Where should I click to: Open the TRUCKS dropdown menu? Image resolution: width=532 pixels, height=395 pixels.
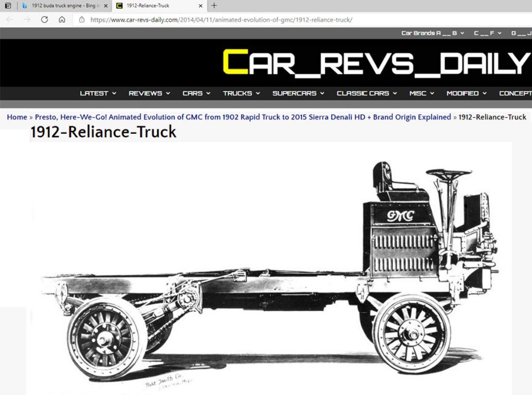[241, 93]
